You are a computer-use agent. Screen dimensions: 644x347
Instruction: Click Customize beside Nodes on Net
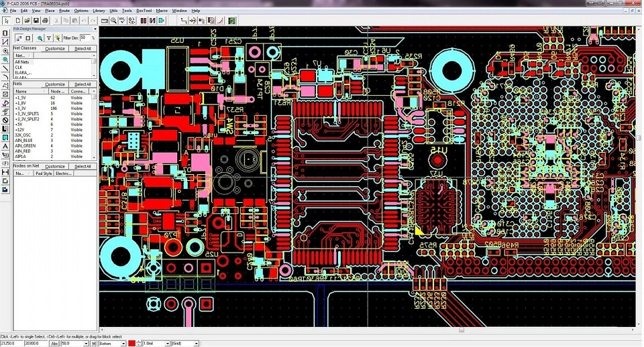(x=54, y=166)
